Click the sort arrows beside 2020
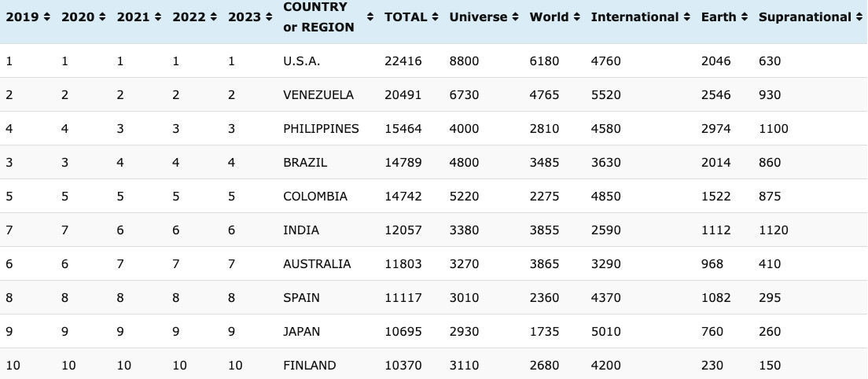 click(x=102, y=17)
